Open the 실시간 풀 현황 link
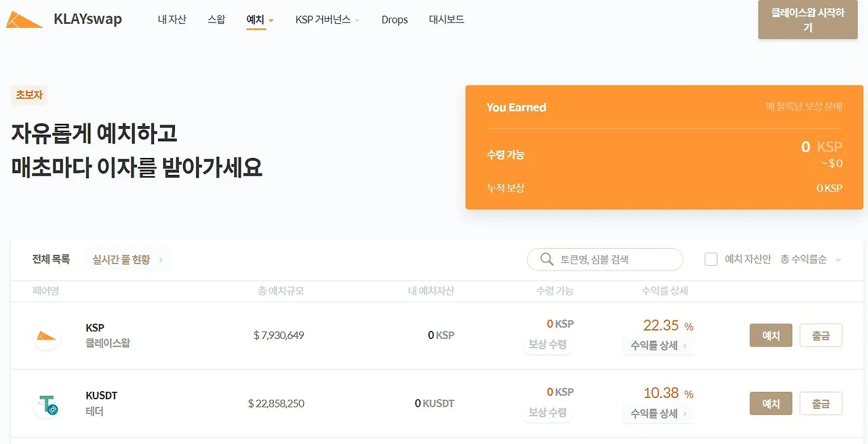Image resolution: width=868 pixels, height=444 pixels. coord(127,259)
